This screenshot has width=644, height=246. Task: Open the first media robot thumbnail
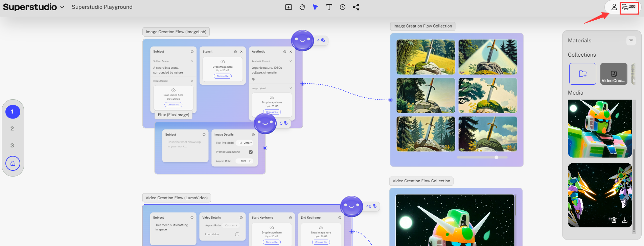click(600, 128)
